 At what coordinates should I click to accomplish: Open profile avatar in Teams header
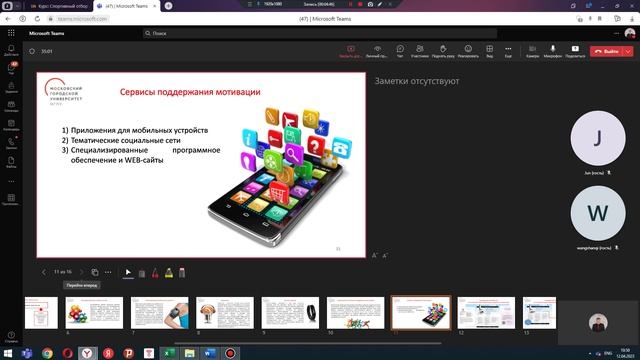pos(630,33)
